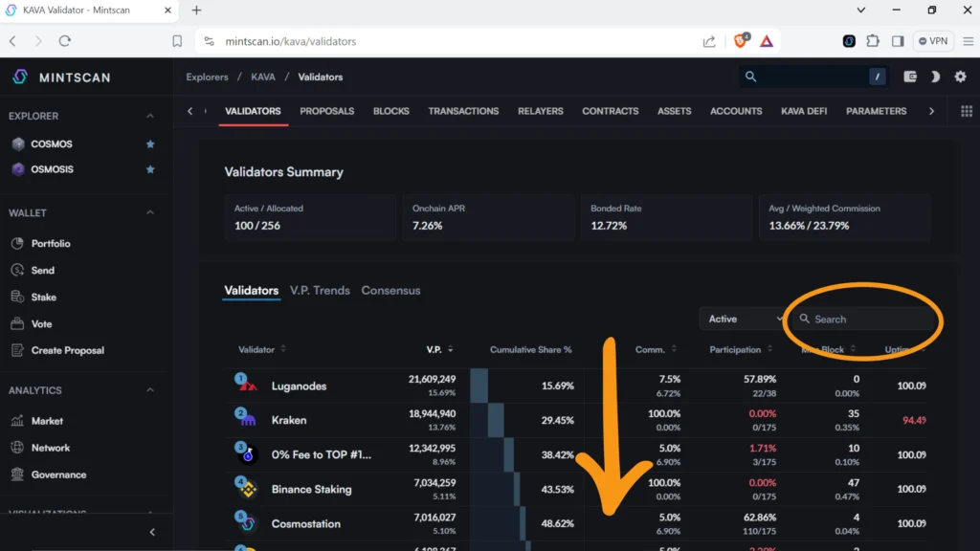This screenshot has width=980, height=551.
Task: Toggle the favorite star next to OSMOSIS
Action: click(x=149, y=169)
